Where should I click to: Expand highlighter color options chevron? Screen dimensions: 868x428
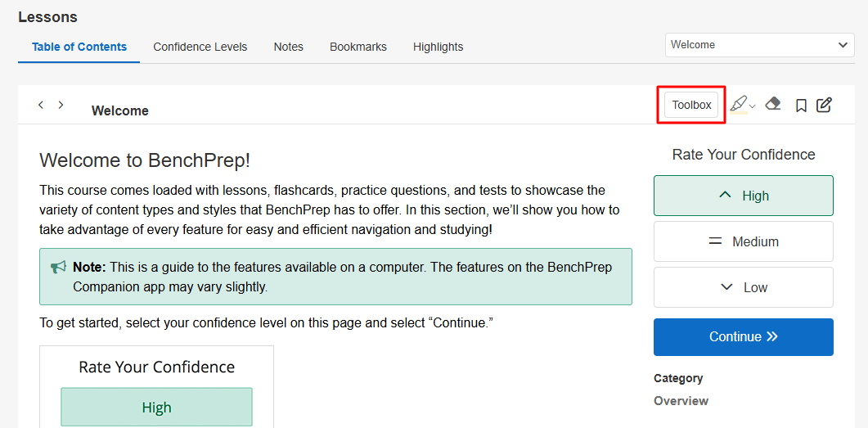(x=753, y=106)
